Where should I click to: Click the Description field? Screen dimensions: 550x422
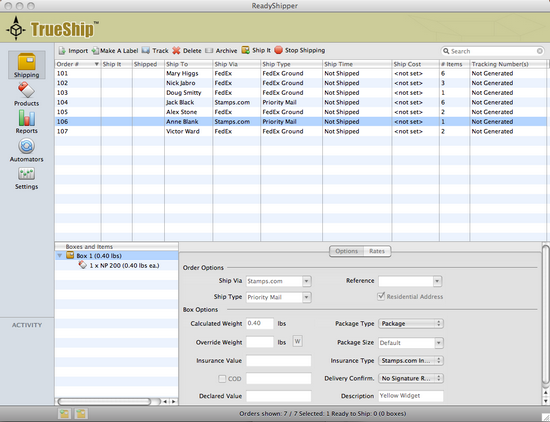411,396
